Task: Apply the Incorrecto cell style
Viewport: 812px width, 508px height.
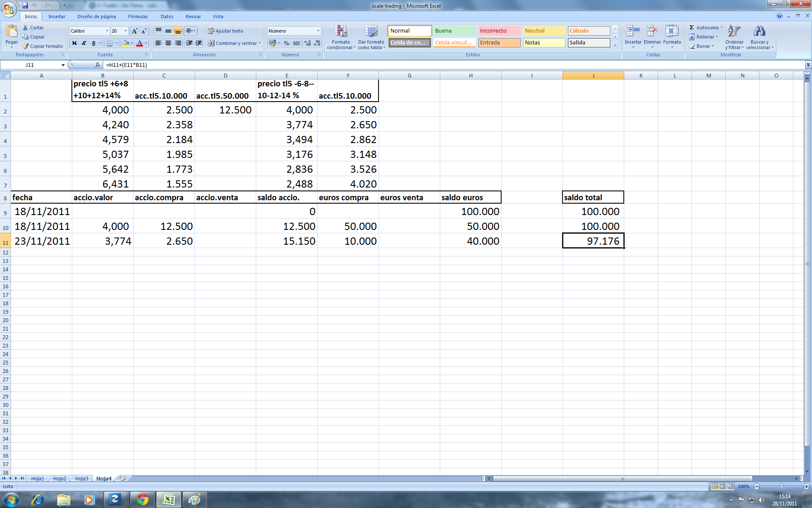Action: point(499,31)
